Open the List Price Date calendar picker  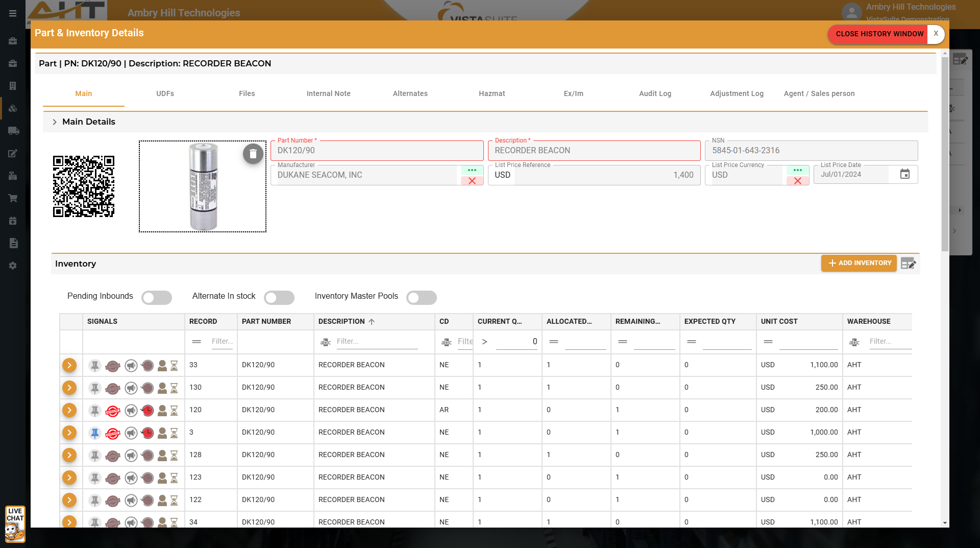coord(904,175)
